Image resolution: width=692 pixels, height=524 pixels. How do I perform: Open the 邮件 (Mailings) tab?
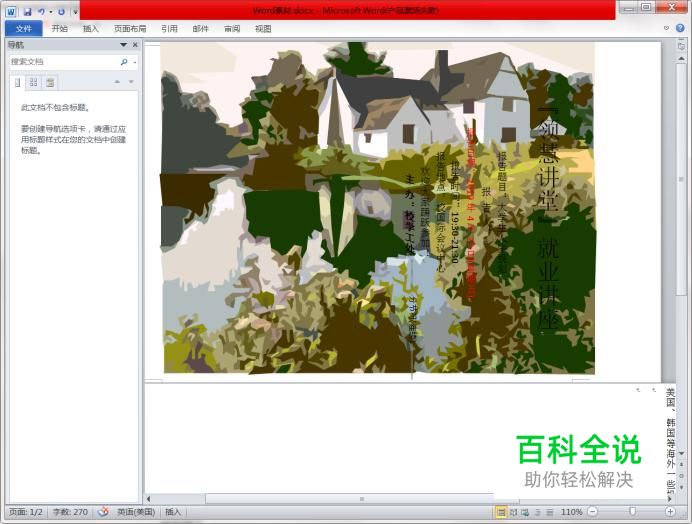click(x=200, y=29)
